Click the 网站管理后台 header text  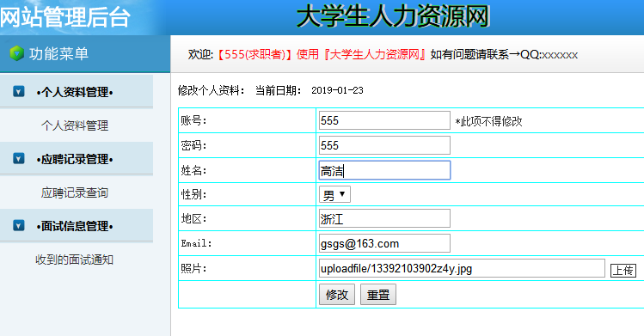point(64,17)
